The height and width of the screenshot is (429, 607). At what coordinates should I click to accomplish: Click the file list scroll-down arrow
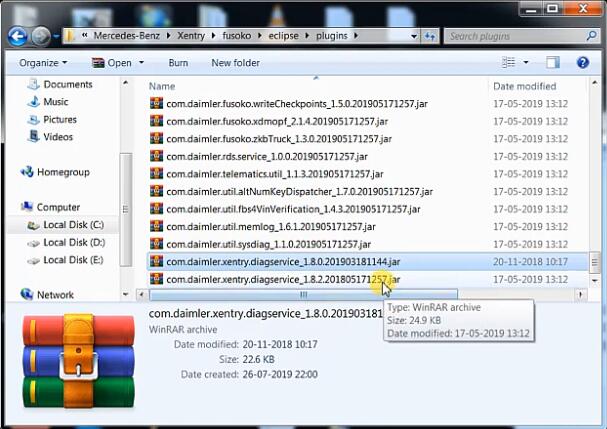pos(595,280)
